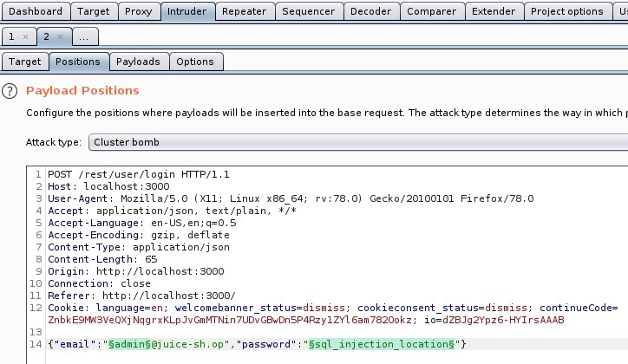Viewport: 628px width, 364px height.
Task: Open new attack tab via ellipsis
Action: coord(84,36)
